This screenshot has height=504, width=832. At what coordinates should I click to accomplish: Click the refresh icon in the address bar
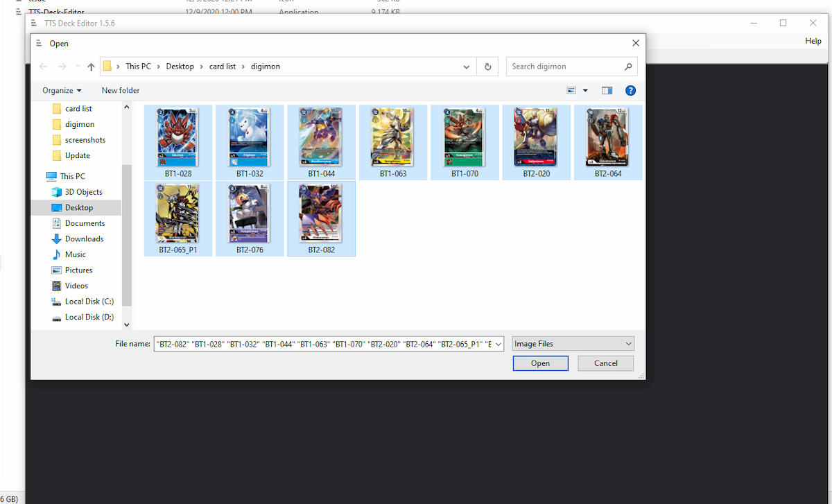487,66
